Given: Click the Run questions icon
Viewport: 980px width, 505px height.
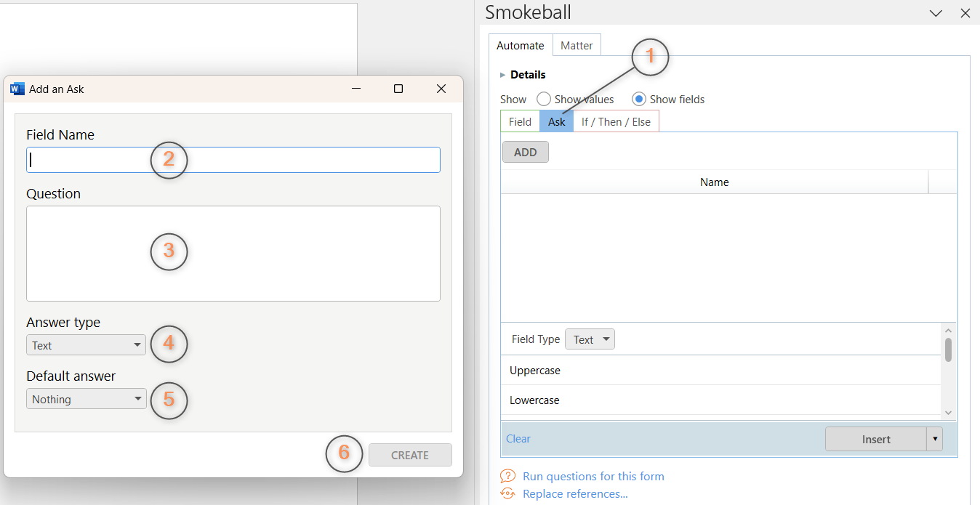Looking at the screenshot, I should tap(507, 477).
